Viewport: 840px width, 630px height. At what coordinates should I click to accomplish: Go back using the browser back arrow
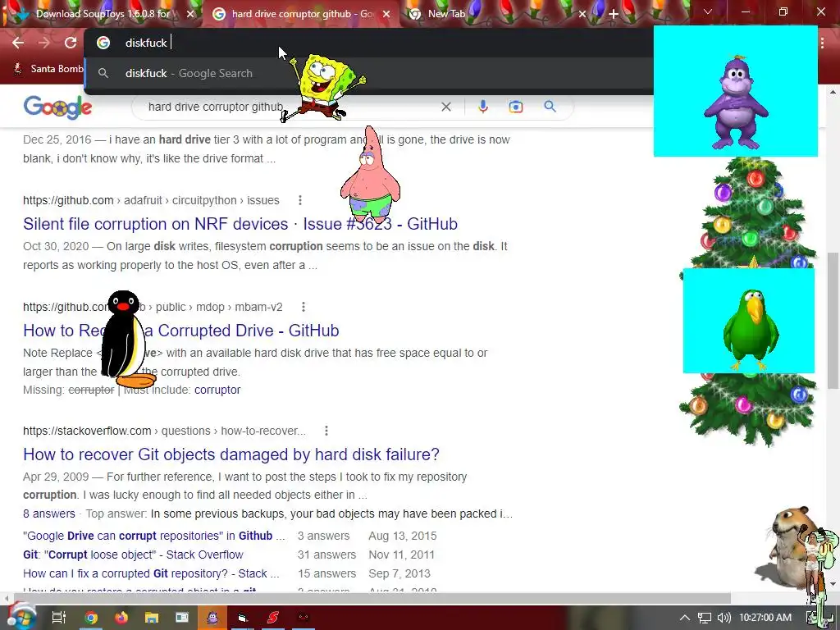pyautogui.click(x=18, y=43)
